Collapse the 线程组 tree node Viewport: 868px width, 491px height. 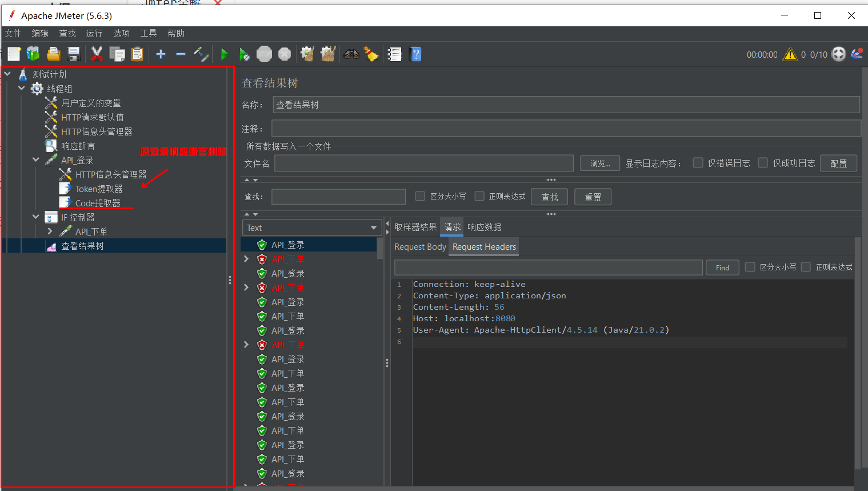pyautogui.click(x=22, y=89)
